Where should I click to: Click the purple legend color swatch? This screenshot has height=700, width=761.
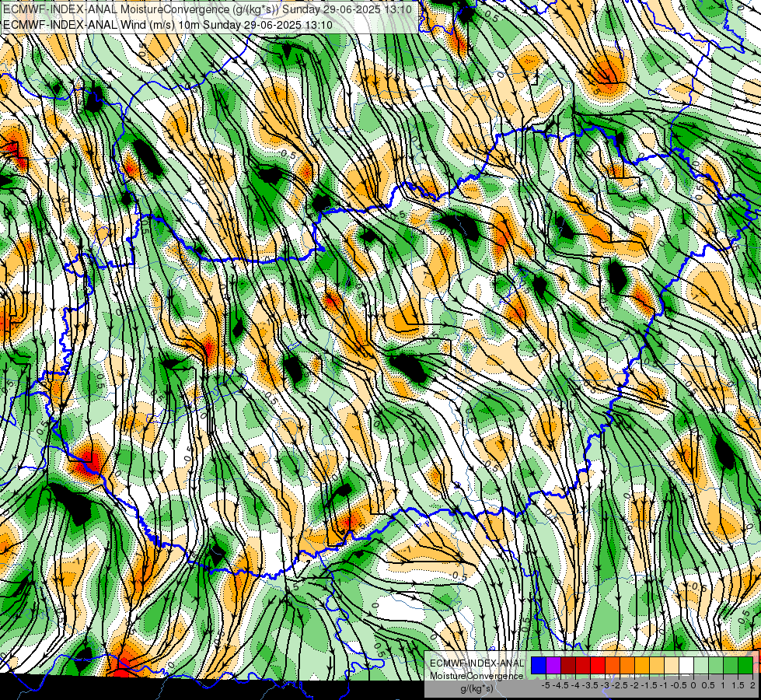(553, 666)
